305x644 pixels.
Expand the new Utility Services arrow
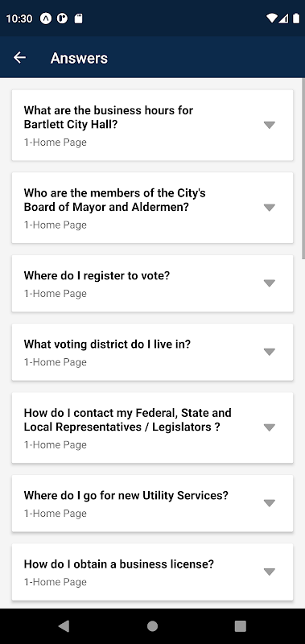pyautogui.click(x=270, y=502)
